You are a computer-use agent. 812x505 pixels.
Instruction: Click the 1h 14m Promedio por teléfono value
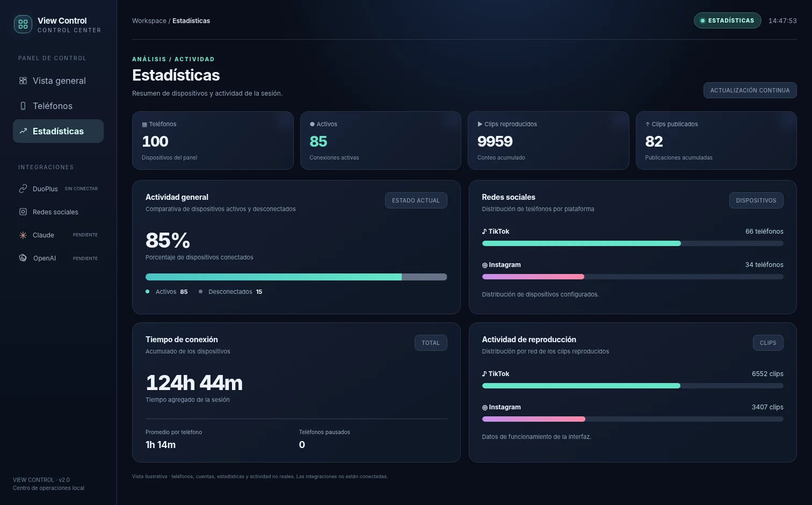tap(161, 445)
